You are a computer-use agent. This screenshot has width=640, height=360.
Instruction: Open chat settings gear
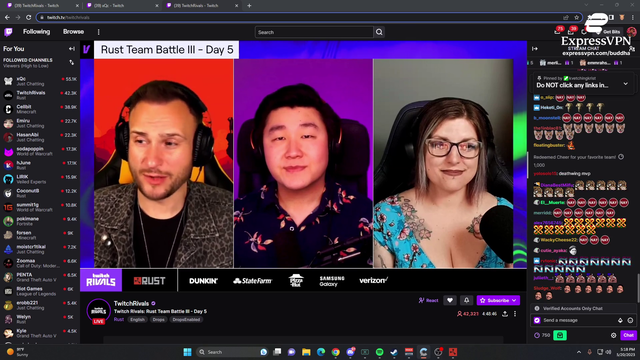click(x=613, y=336)
